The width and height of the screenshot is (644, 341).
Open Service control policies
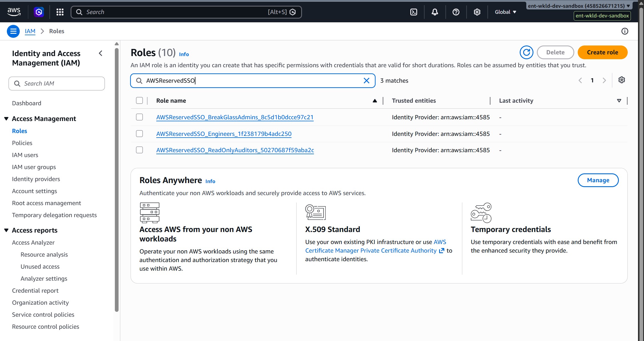pos(43,314)
